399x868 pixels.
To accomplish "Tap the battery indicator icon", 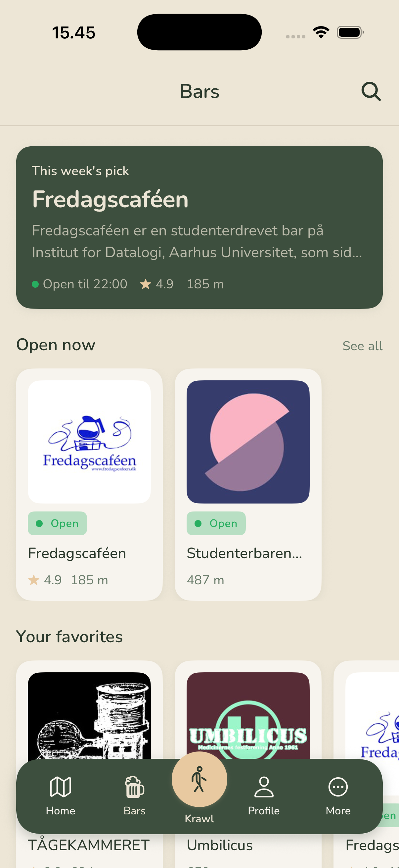I will coord(350,32).
